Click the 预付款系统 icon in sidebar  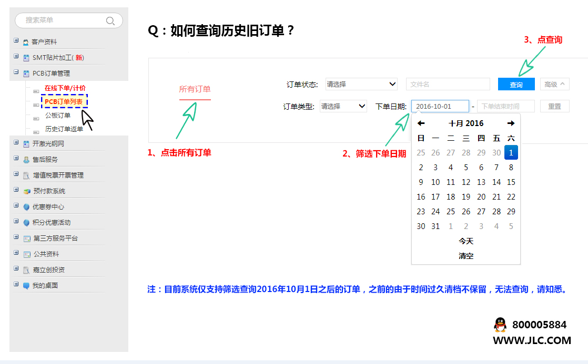[26, 191]
